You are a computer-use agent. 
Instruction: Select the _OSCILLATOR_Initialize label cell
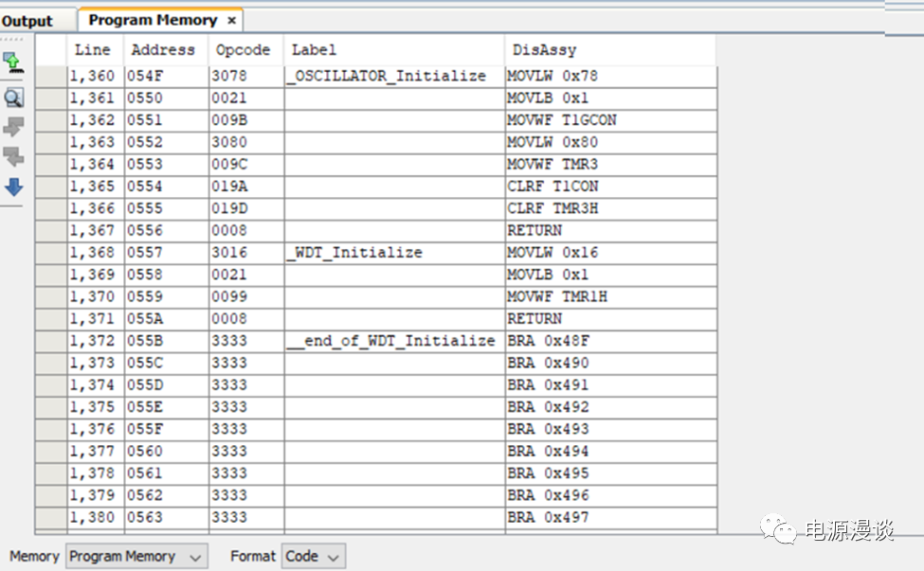387,76
